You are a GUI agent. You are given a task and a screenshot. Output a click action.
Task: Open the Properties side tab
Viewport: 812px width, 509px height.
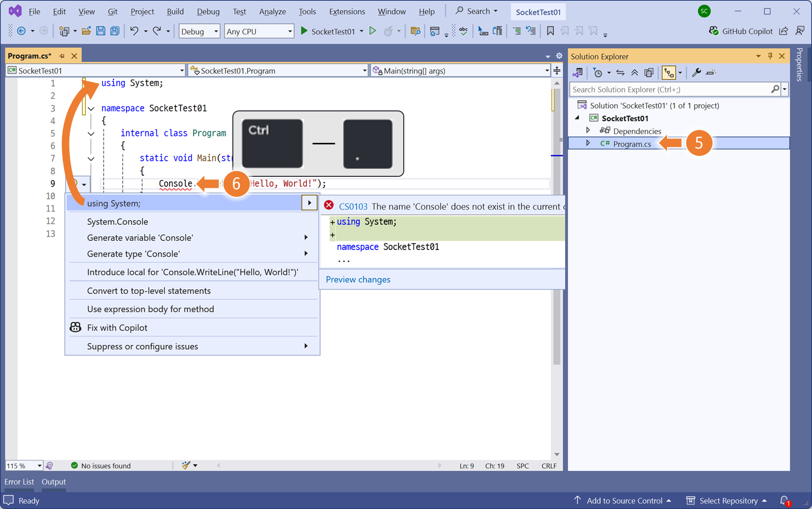(800, 64)
